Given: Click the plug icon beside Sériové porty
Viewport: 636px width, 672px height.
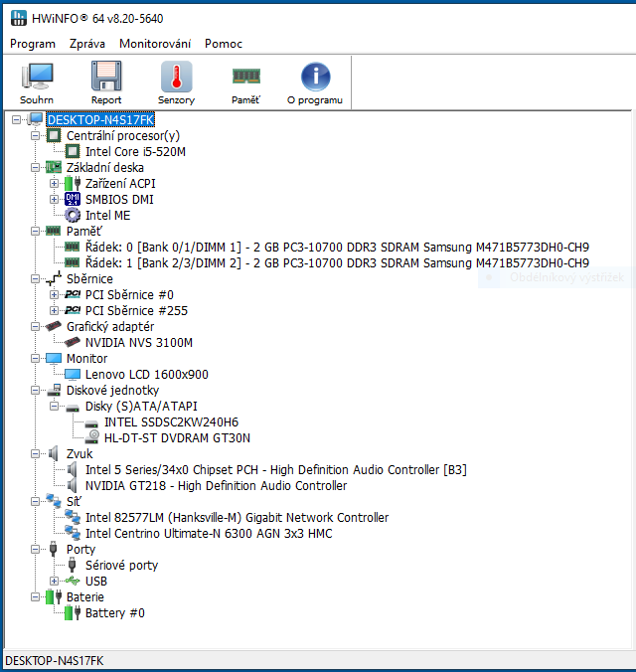Looking at the screenshot, I should click(x=72, y=565).
